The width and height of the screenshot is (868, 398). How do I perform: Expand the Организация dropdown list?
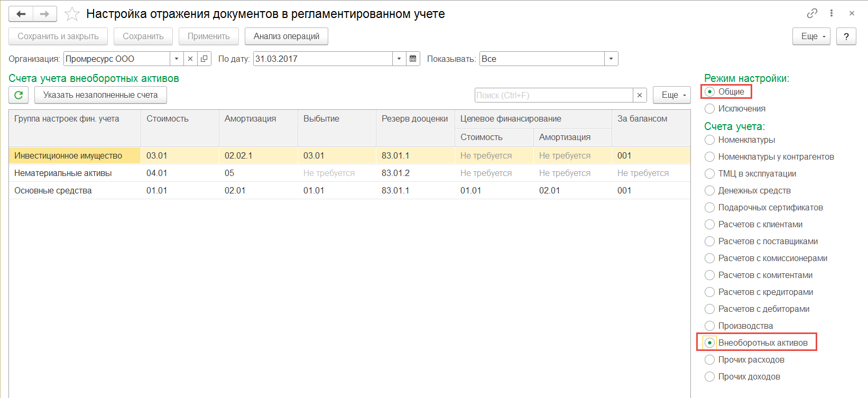click(177, 59)
